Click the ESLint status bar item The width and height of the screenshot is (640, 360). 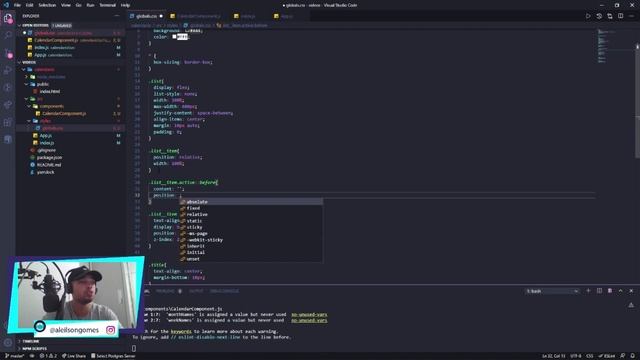(607, 356)
